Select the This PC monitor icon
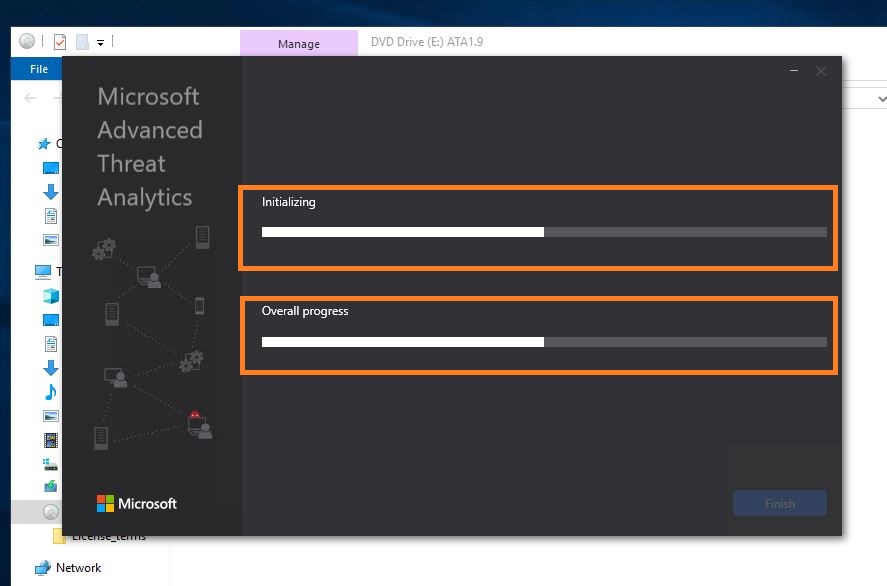Screen dimensions: 887x586 pos(42,272)
